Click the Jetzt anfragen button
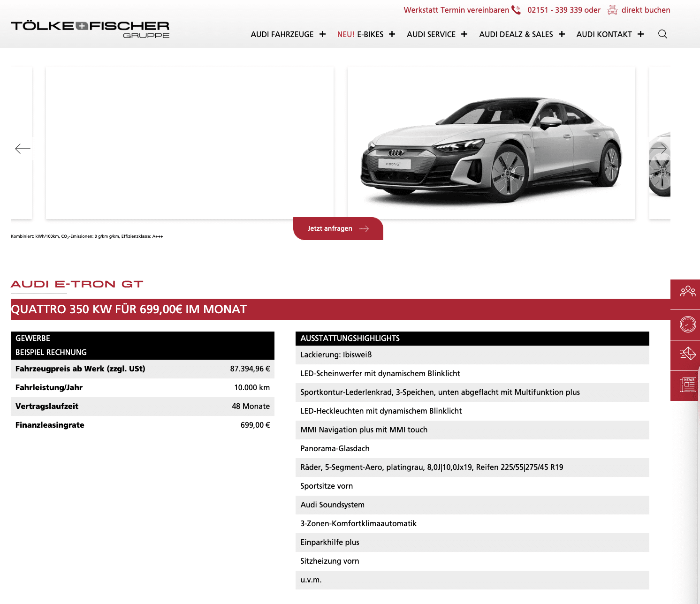Viewport: 700px width, 604px height. click(338, 228)
